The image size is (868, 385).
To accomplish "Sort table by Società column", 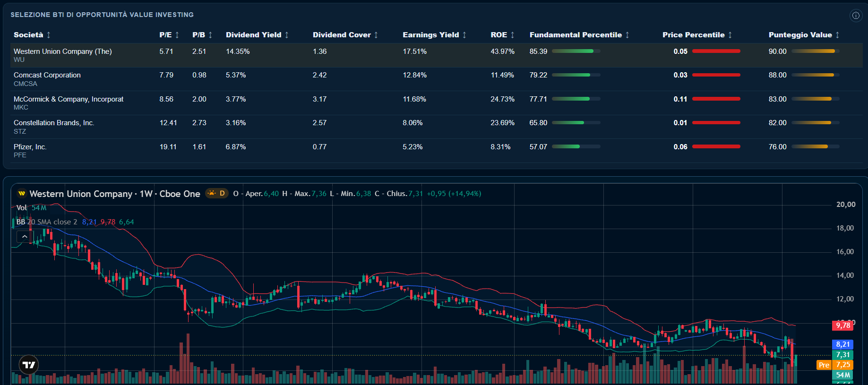I will pos(48,35).
